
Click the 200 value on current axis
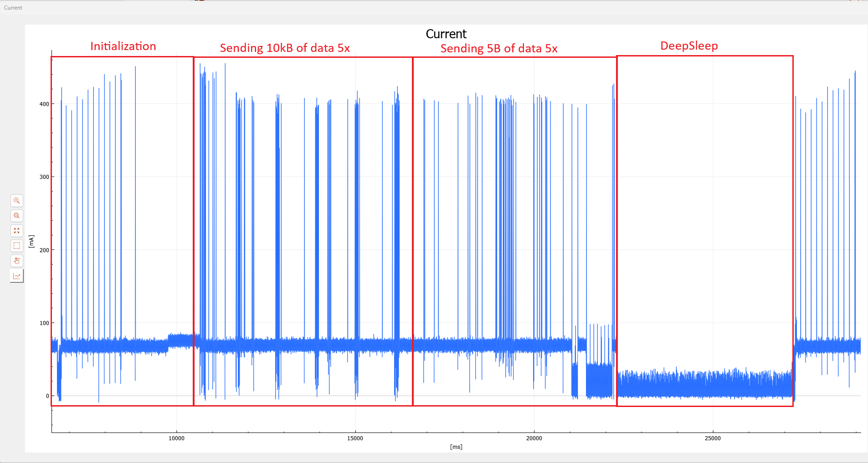pyautogui.click(x=44, y=250)
